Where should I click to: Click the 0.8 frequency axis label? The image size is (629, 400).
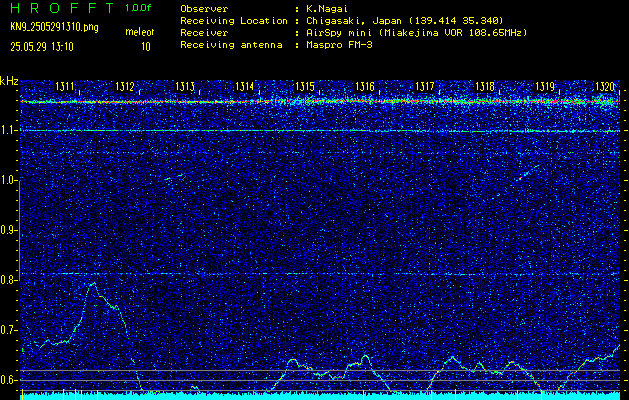tap(8, 280)
